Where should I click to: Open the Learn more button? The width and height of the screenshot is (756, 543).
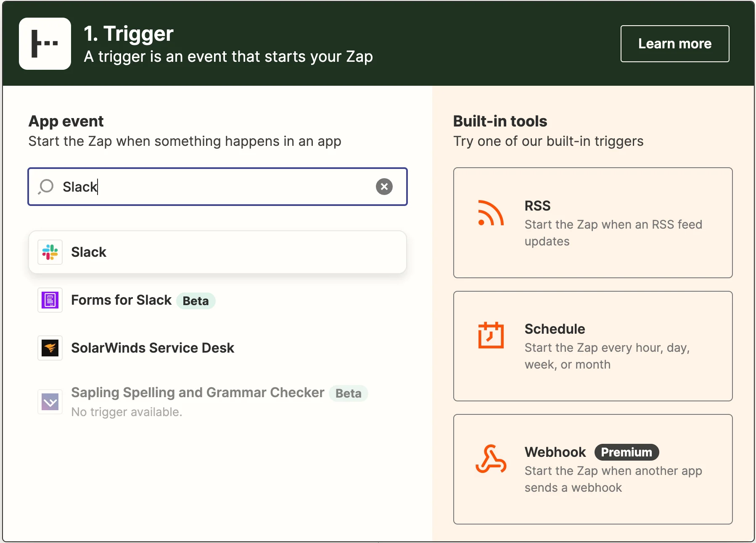(675, 44)
